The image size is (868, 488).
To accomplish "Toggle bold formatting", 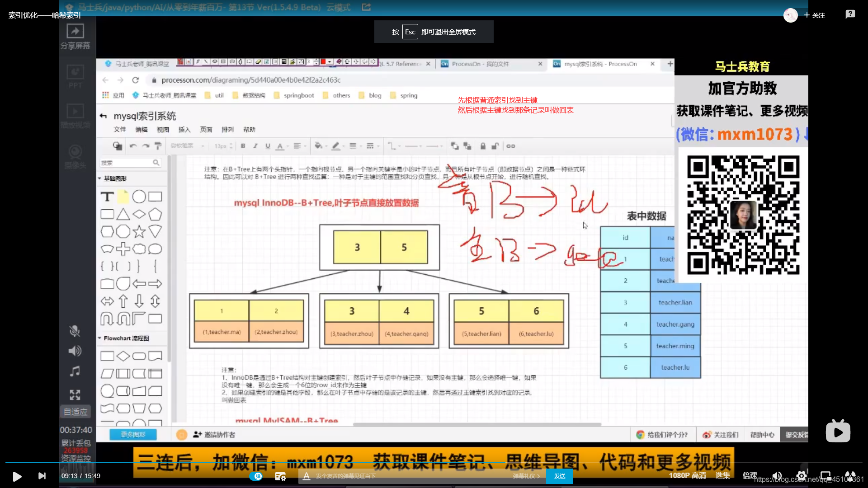I will (x=243, y=146).
